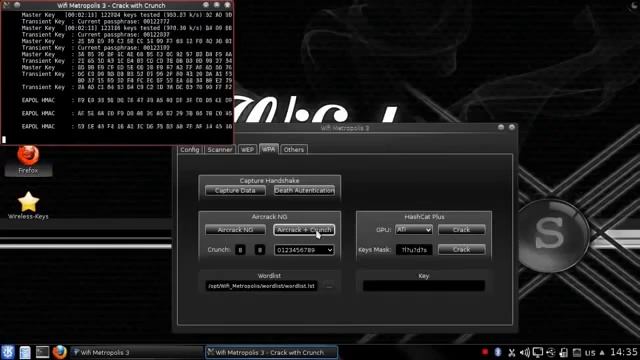Launch terminal from the taskbar
The height and width of the screenshot is (360, 640).
[x=42, y=352]
